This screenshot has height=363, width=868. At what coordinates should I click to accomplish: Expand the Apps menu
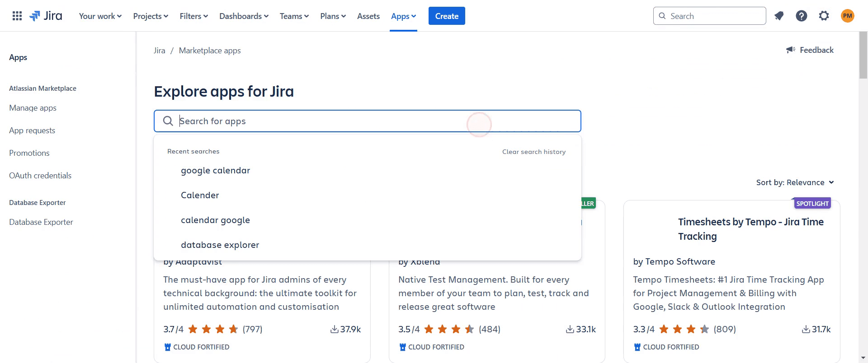pos(403,16)
